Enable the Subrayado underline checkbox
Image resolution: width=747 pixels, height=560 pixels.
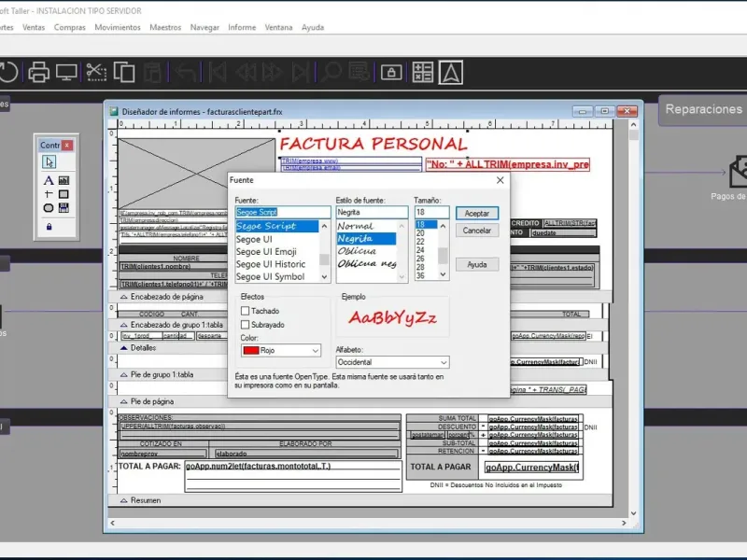tap(246, 325)
